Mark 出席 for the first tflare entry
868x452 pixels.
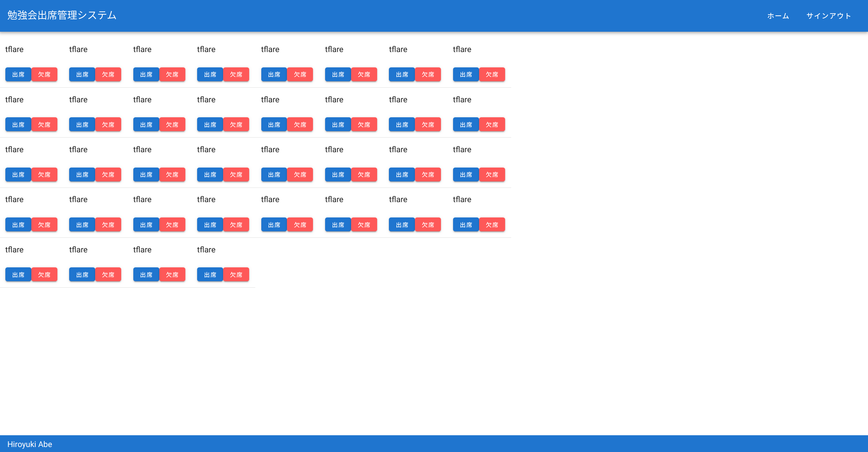(18, 74)
